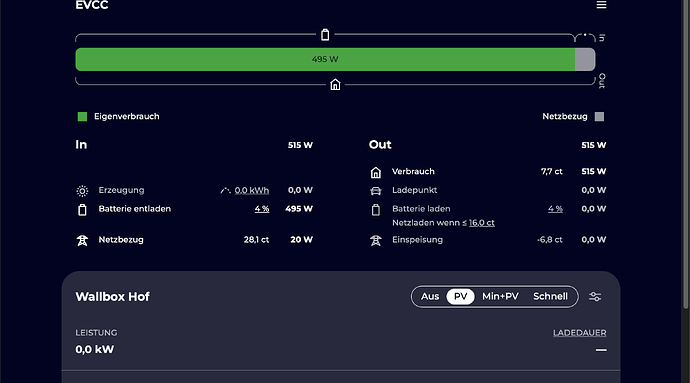Open the hamburger menu at top right
690x383 pixels.
coord(601,5)
